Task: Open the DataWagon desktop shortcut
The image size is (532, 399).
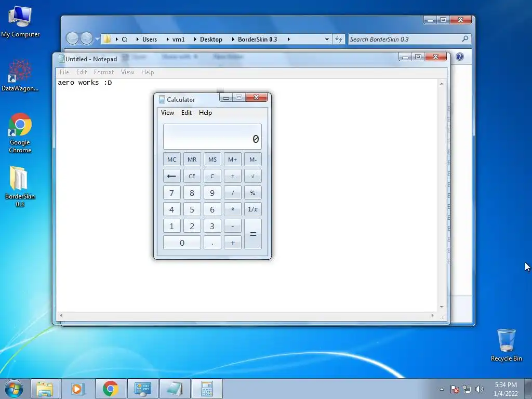Action: [x=20, y=75]
